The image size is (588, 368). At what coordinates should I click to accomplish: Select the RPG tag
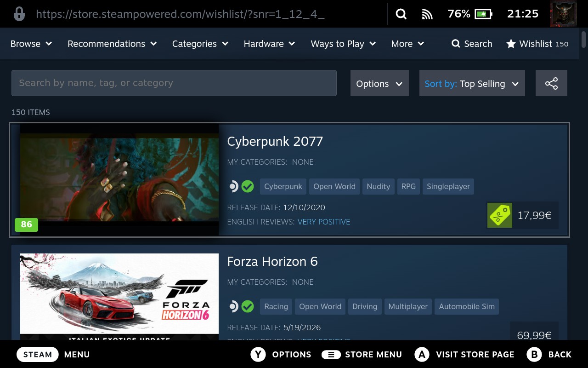[408, 186]
